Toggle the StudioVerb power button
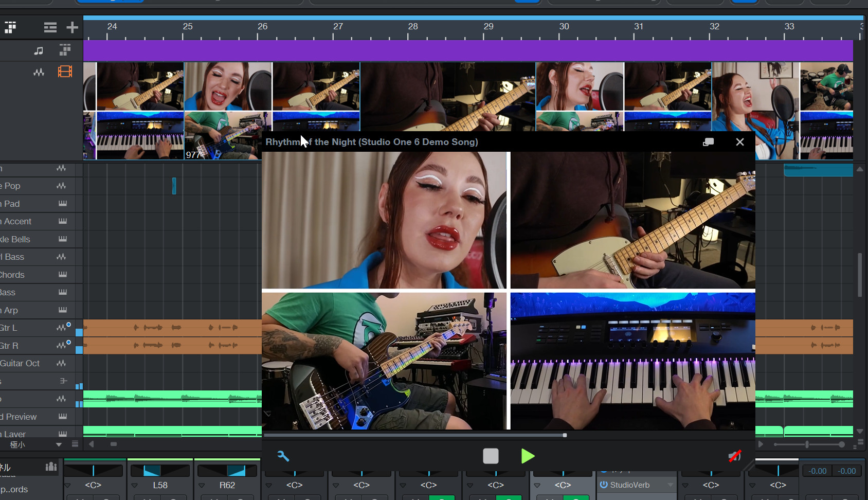868x500 pixels. [604, 485]
